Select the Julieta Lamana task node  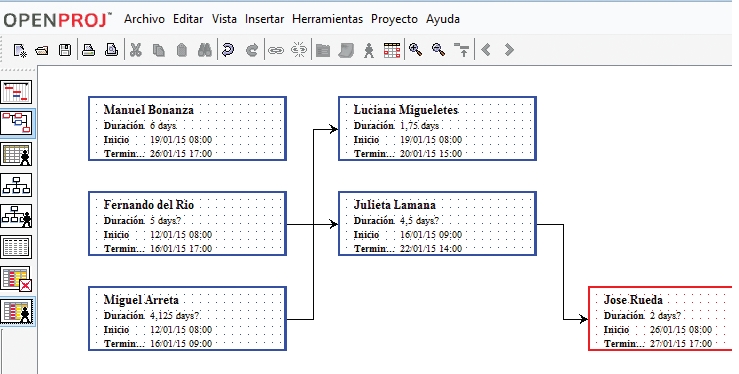[x=437, y=224]
